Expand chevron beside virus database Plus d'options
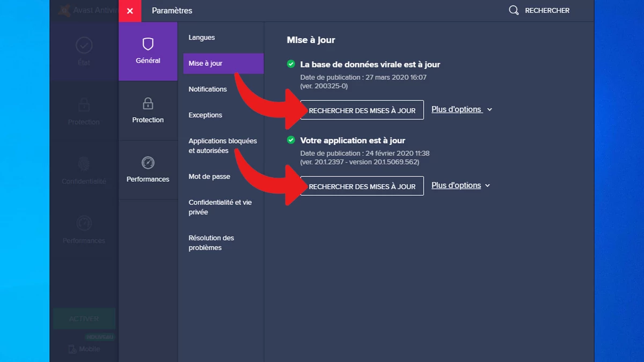 [x=489, y=110]
